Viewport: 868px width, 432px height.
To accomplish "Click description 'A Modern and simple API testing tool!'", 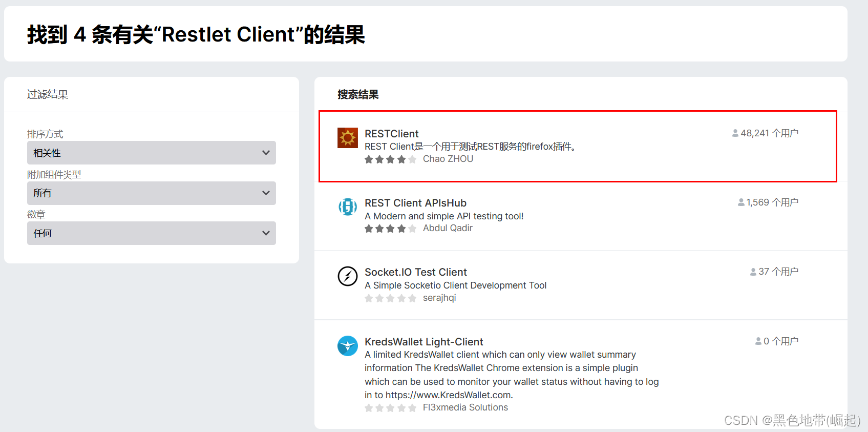I will pyautogui.click(x=444, y=216).
